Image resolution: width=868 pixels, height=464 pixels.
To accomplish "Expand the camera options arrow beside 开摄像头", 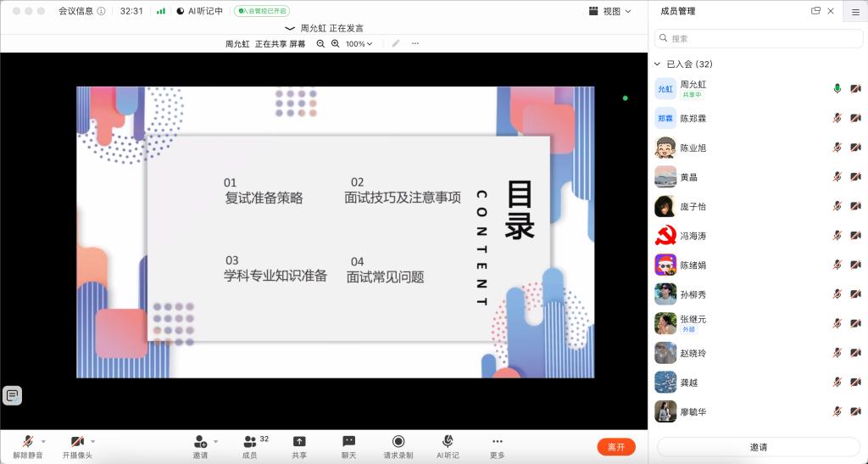I will [x=93, y=441].
